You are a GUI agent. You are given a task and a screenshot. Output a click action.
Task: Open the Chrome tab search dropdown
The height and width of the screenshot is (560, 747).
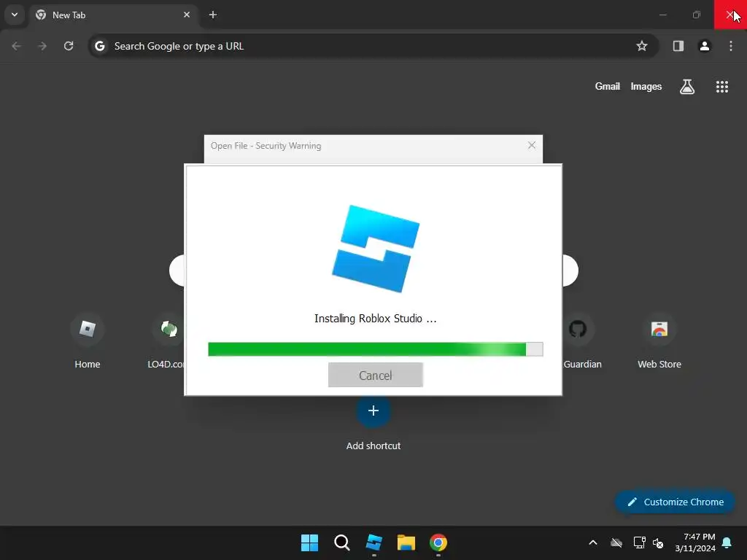(15, 15)
